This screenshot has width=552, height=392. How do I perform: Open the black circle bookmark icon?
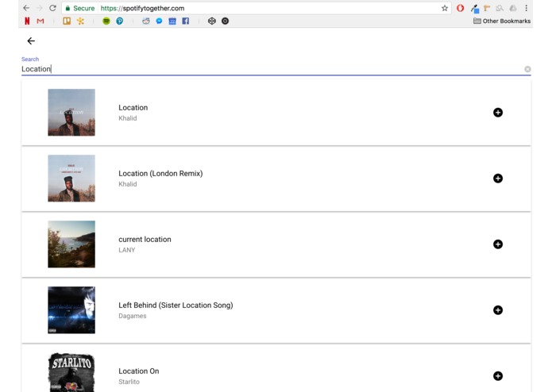[226, 21]
